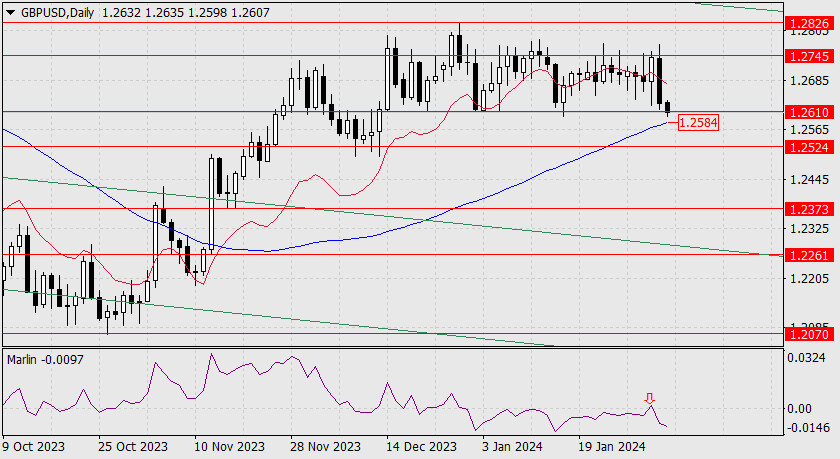Image resolution: width=840 pixels, height=459 pixels.
Task: Click the GBPUSD,Daily chart title
Action: (57, 13)
